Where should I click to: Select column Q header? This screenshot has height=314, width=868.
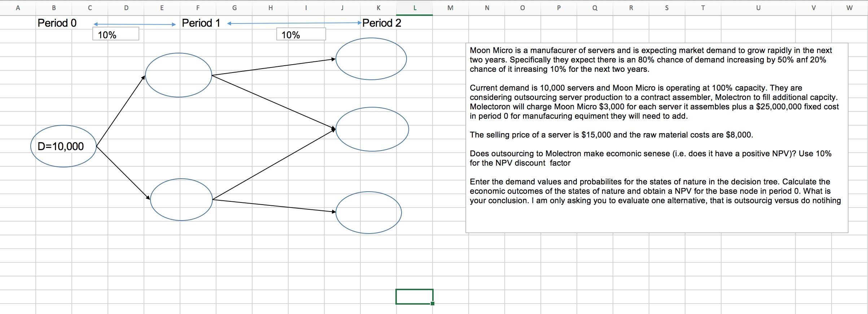(x=595, y=8)
